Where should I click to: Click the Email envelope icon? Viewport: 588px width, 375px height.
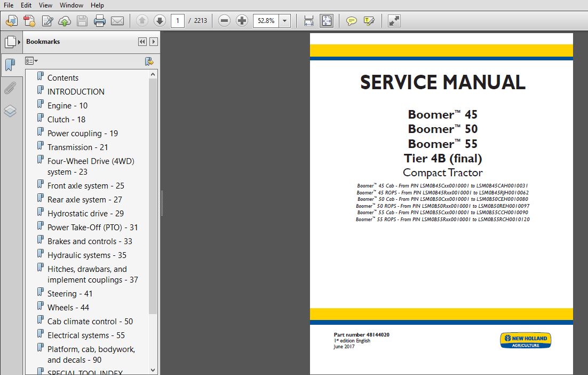point(117,21)
